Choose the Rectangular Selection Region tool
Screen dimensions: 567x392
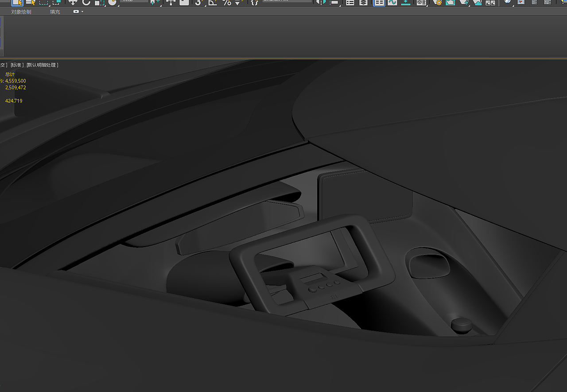(x=43, y=2)
